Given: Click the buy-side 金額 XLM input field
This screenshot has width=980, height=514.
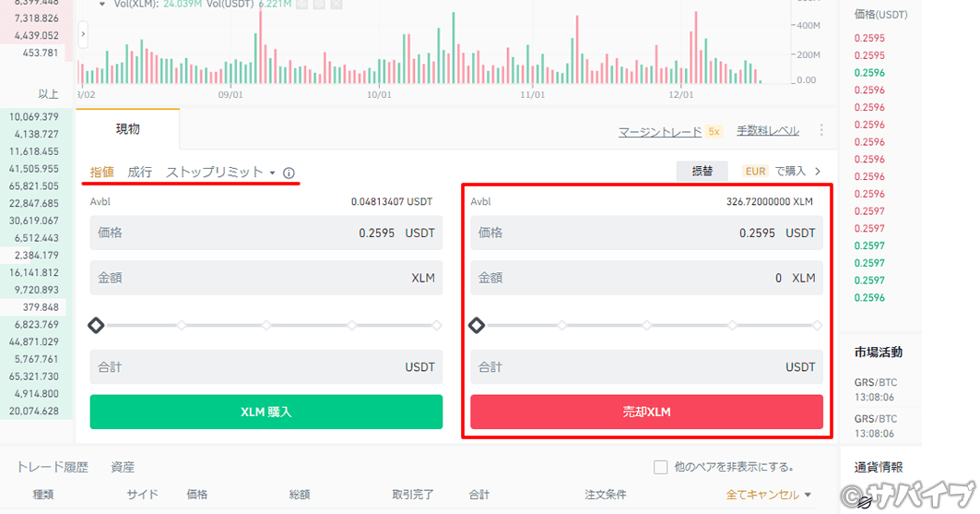Looking at the screenshot, I should (x=266, y=278).
